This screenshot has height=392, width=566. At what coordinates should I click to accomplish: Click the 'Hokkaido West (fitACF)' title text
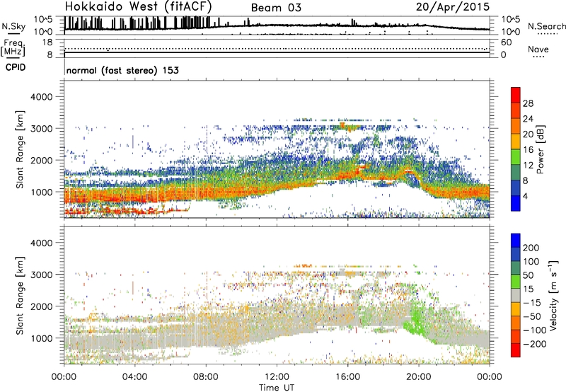coord(138,6)
